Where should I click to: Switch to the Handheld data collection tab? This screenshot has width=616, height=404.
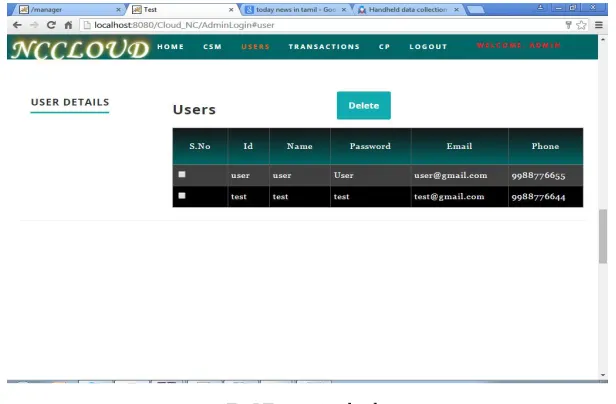(x=407, y=9)
